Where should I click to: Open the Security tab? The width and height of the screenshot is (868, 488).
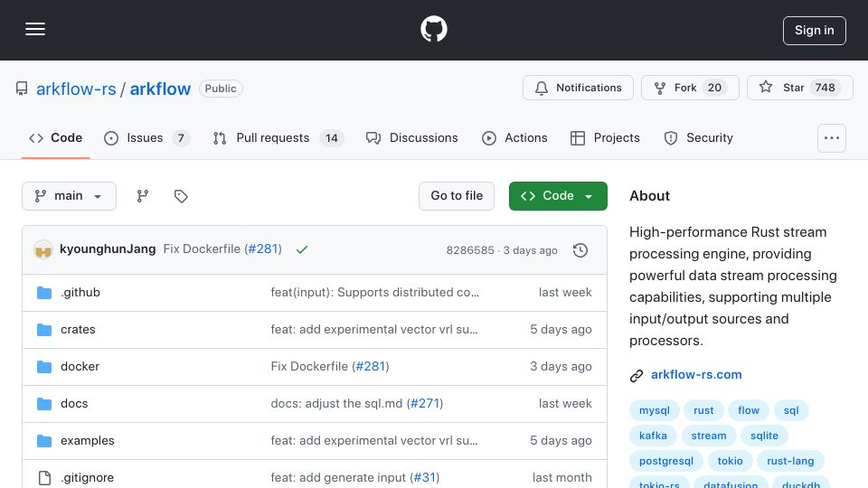click(699, 137)
